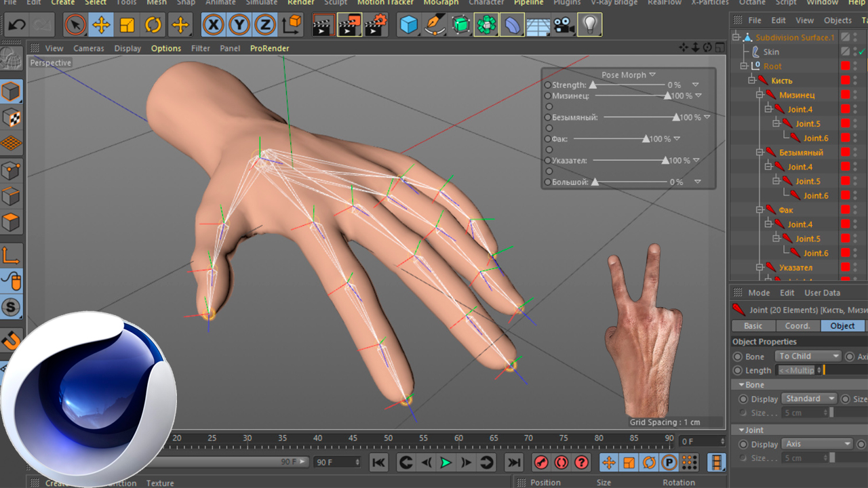Viewport: 868px width, 488px height.
Task: Select the Live Selection arrow tool
Action: coord(75,26)
